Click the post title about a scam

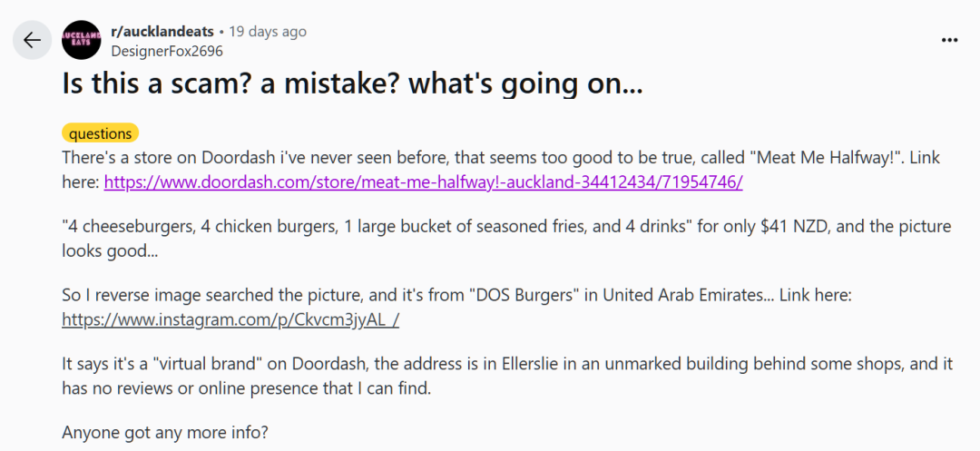click(x=352, y=85)
